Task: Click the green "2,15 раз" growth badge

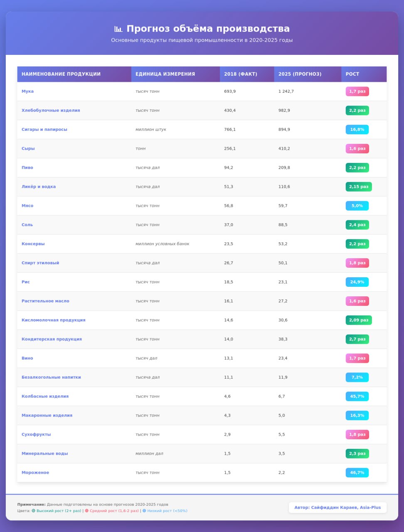Action: [x=358, y=187]
